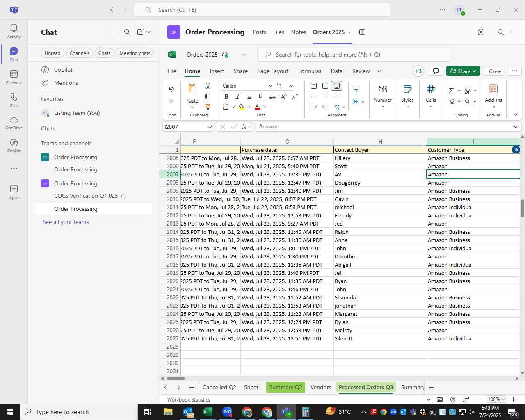
Task: Click the AutoSum sigma icon
Action: click(x=451, y=91)
